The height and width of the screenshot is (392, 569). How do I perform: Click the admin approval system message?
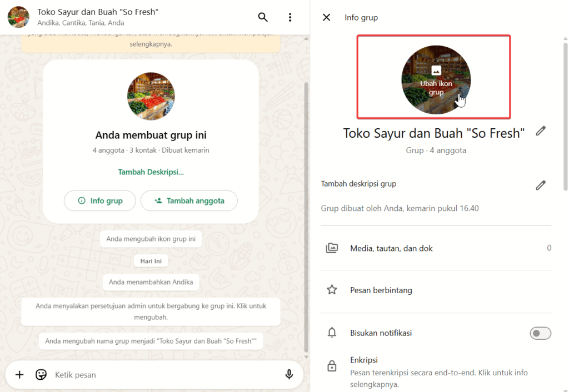click(151, 311)
